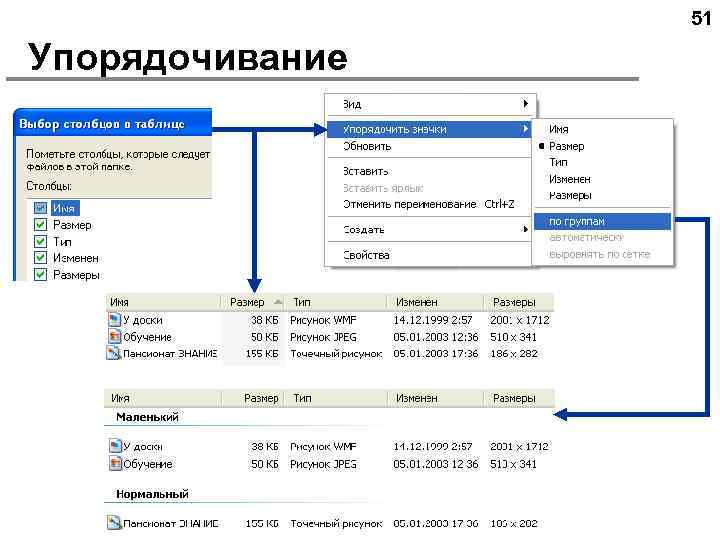Expand the Создать submenu arrow
This screenshot has height=540, width=720.
[x=525, y=229]
